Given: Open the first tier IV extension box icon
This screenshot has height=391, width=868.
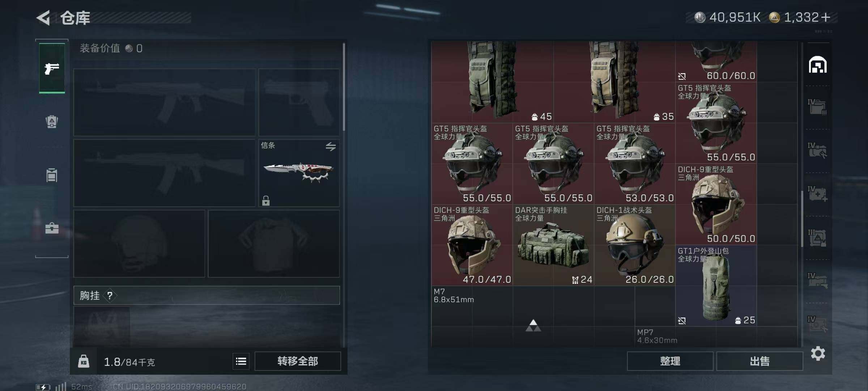Looking at the screenshot, I should (x=817, y=107).
